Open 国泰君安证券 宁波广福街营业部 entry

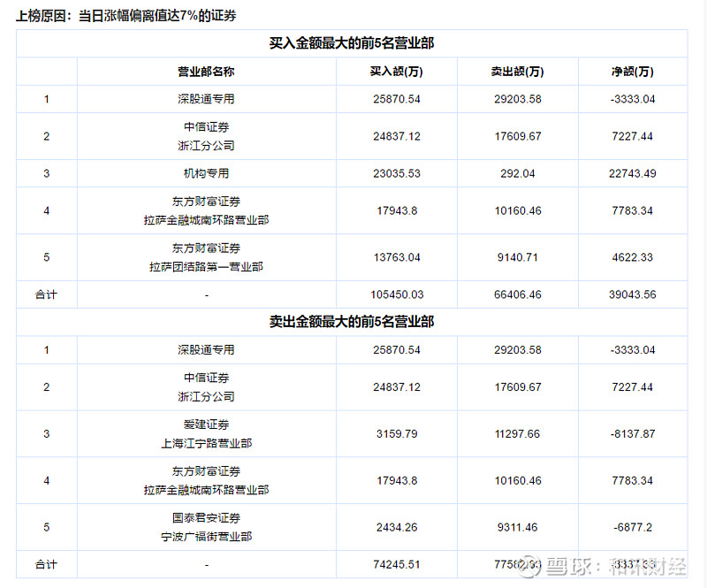pos(206,527)
